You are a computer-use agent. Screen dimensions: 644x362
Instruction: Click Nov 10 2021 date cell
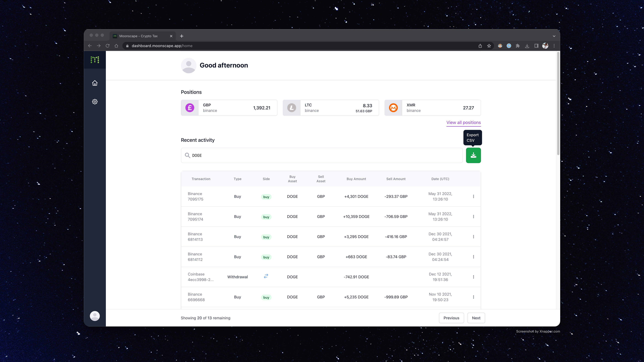440,297
